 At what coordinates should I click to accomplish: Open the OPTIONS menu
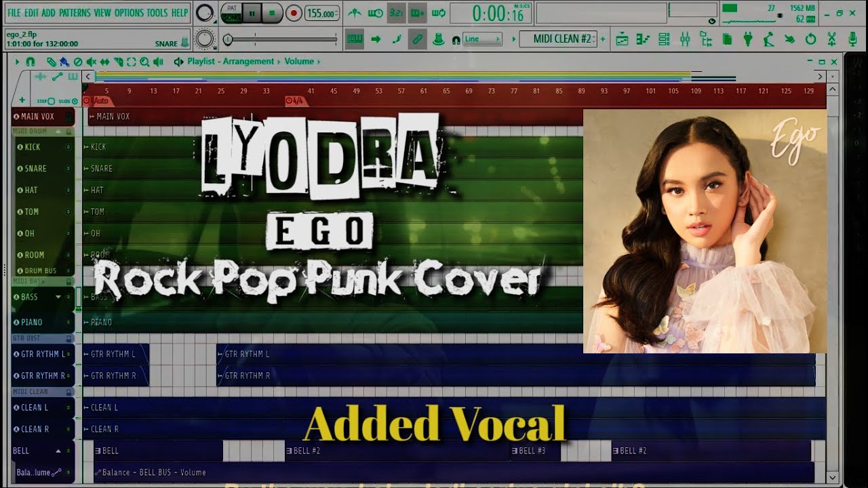click(129, 13)
